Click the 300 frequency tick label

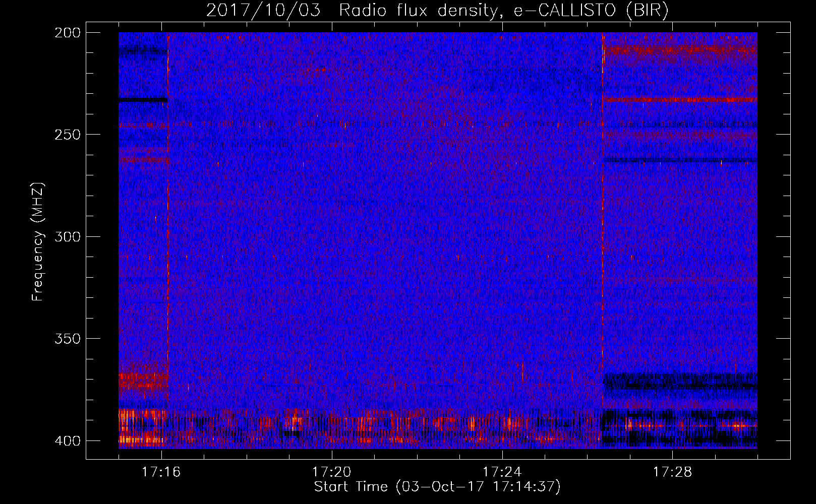point(68,237)
